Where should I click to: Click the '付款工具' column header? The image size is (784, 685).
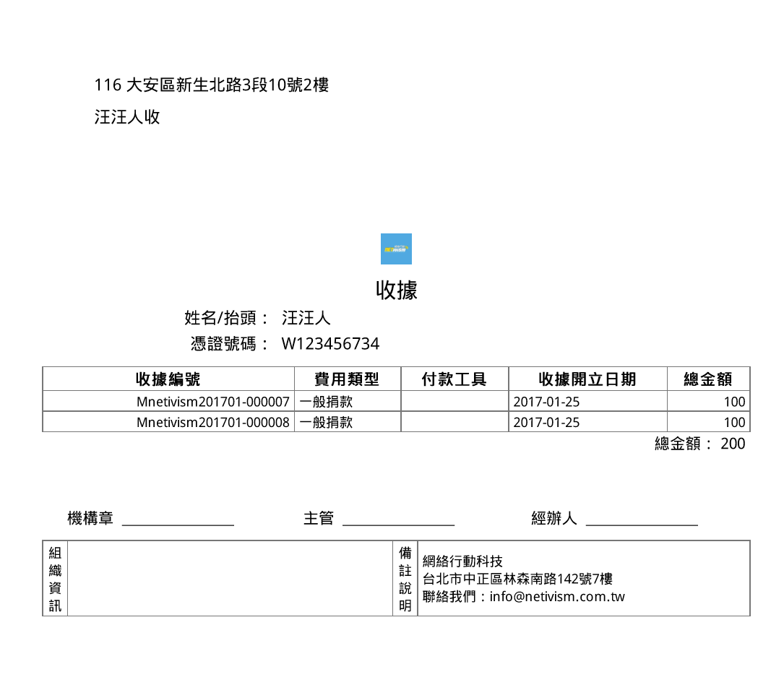[454, 379]
